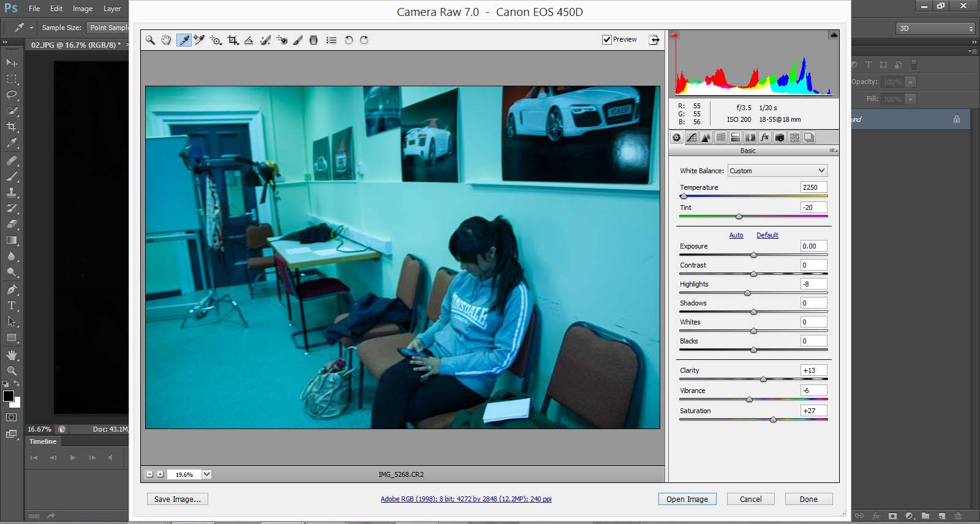Open the File menu
The width and height of the screenshot is (980, 524).
(34, 9)
